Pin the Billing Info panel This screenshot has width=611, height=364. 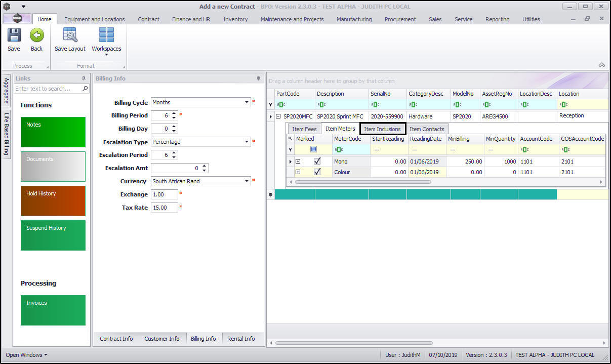click(x=258, y=78)
